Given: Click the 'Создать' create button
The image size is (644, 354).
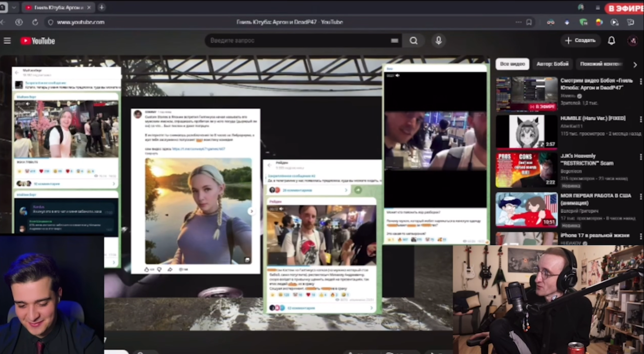Looking at the screenshot, I should 580,40.
